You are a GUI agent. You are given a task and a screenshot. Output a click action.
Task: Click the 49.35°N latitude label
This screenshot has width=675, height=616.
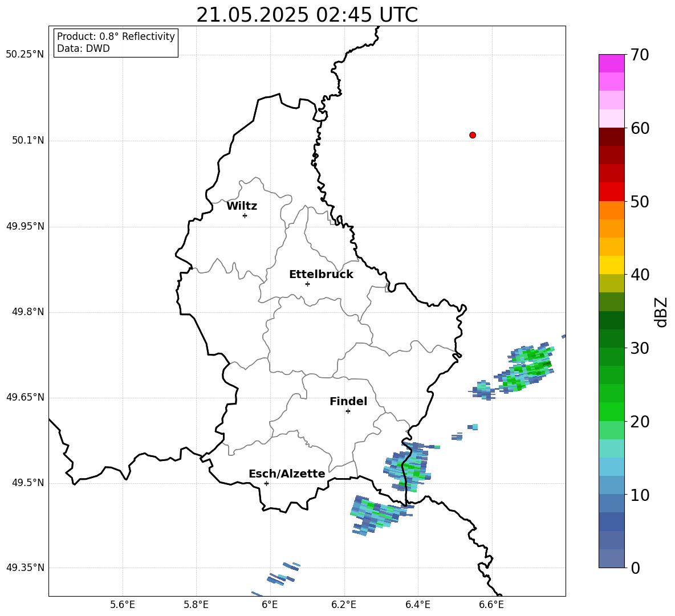click(25, 568)
